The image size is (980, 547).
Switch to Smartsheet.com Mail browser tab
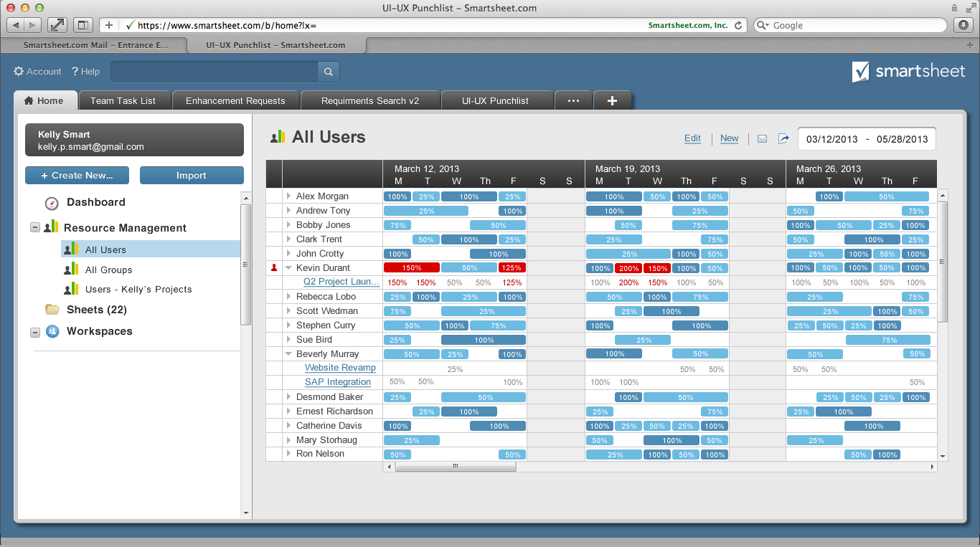94,44
